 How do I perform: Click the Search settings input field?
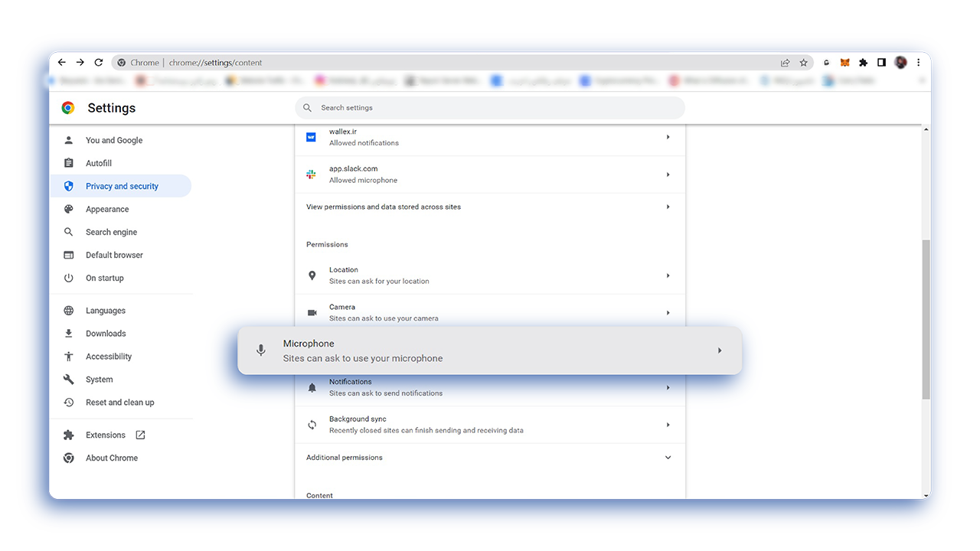(x=490, y=108)
